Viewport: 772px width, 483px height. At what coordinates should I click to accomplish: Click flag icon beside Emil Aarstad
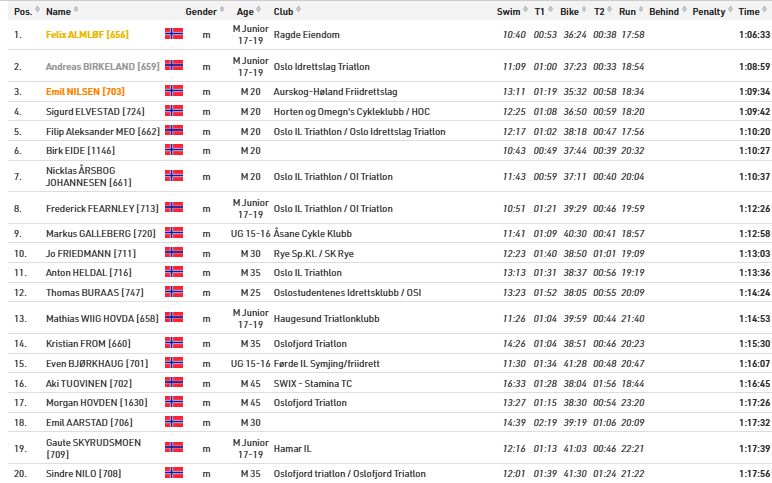(174, 422)
